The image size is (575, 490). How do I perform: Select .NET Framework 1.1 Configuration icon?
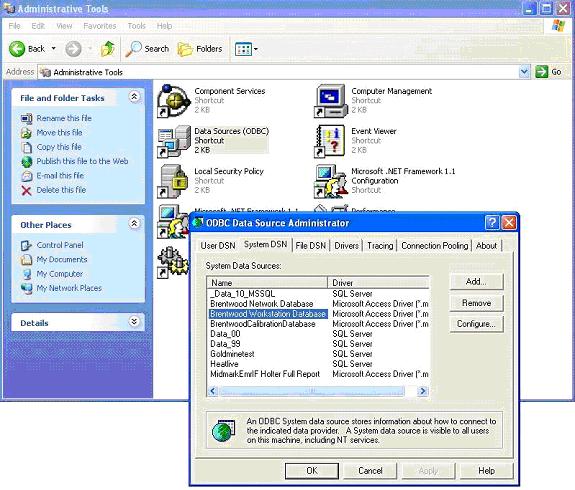pos(330,181)
